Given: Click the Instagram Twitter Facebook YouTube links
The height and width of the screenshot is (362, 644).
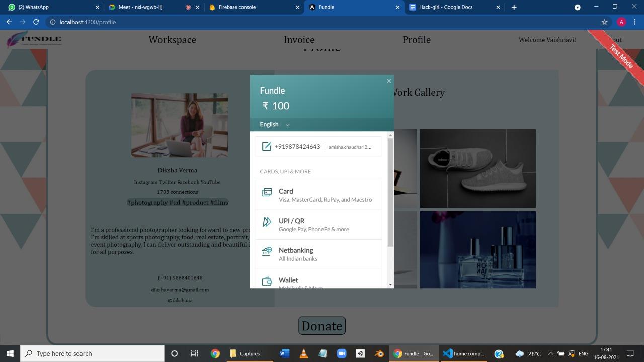Looking at the screenshot, I should 177,182.
